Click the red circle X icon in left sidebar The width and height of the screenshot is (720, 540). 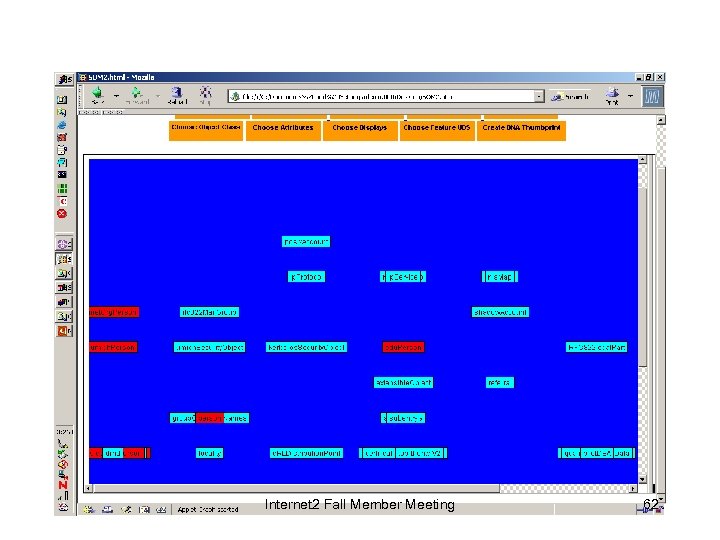62,214
